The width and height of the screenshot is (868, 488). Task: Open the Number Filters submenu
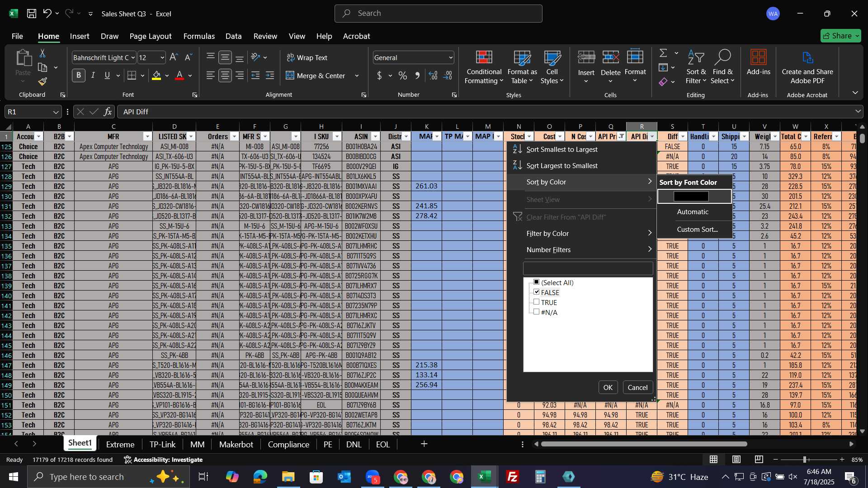point(582,249)
